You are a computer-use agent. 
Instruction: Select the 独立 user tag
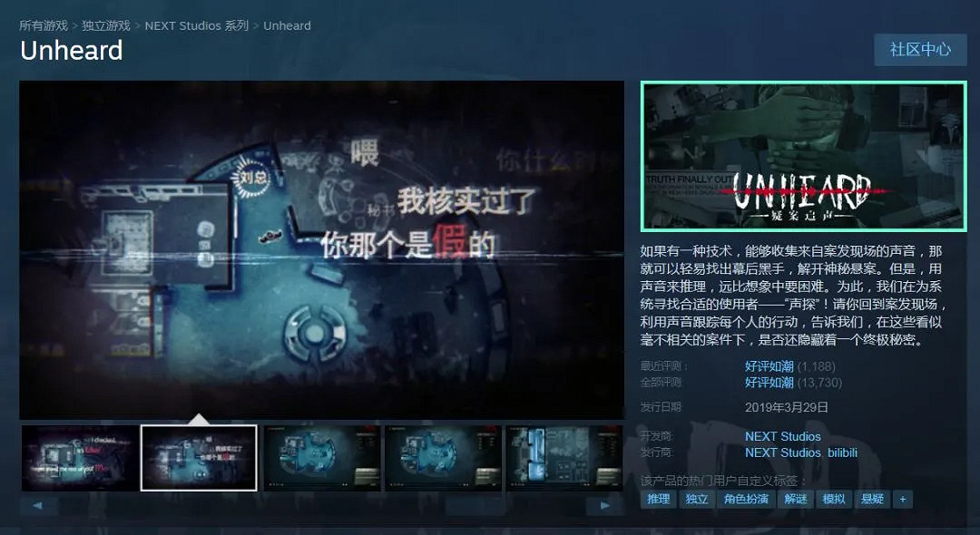click(x=696, y=499)
